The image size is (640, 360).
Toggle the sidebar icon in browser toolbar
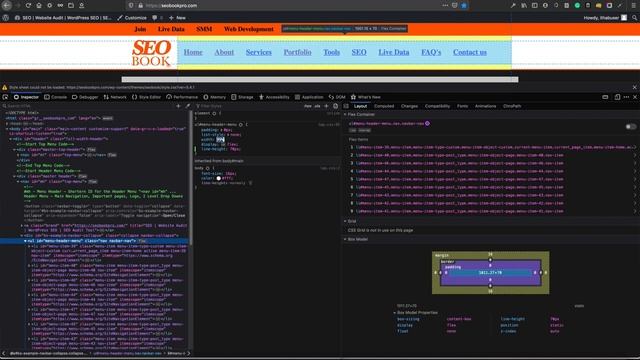pyautogui.click(x=535, y=6)
